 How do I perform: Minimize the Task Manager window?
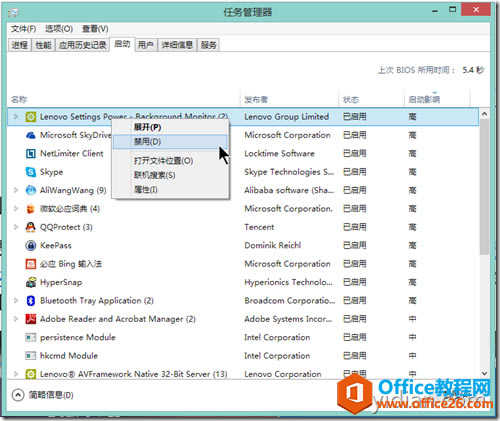[x=435, y=11]
